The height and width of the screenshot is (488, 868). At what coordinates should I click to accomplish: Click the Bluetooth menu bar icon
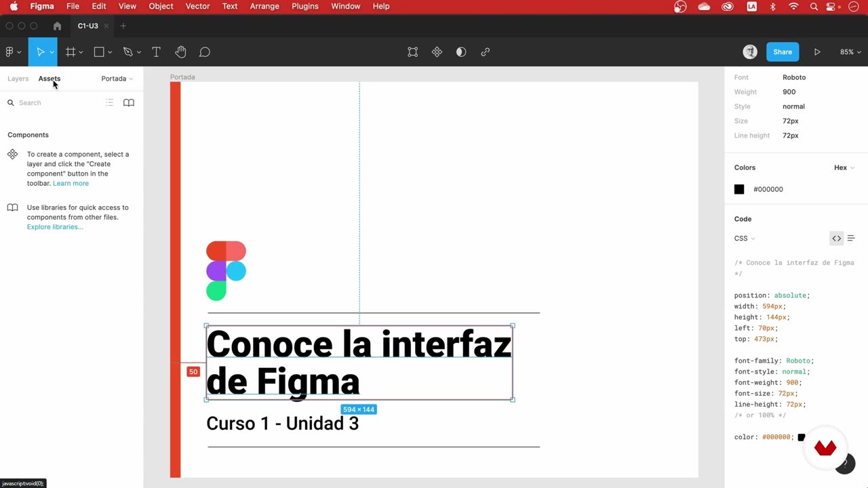tap(772, 6)
